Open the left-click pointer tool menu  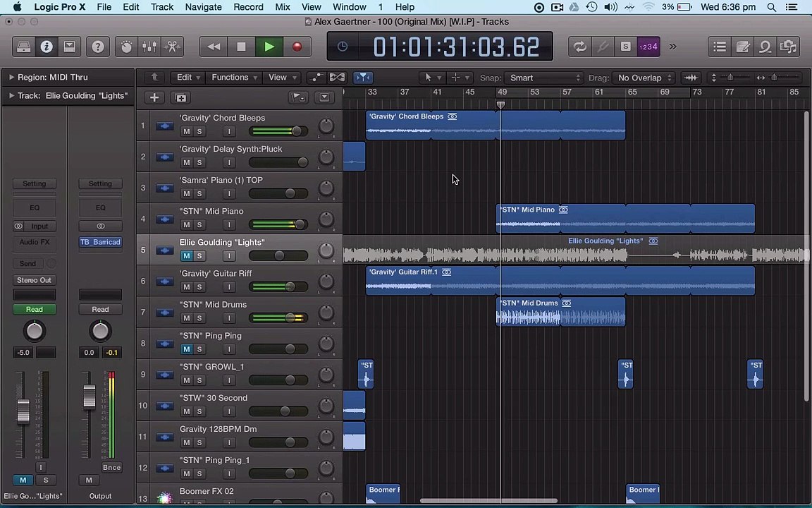(432, 78)
